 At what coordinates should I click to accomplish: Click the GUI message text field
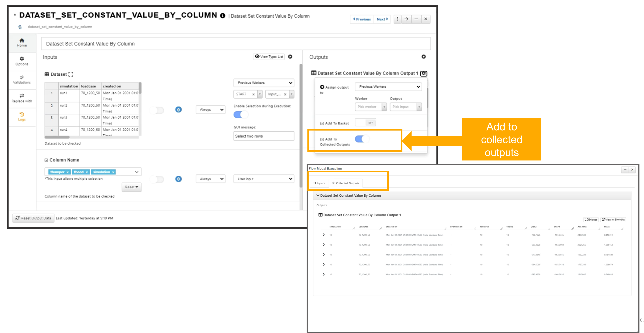tap(264, 136)
